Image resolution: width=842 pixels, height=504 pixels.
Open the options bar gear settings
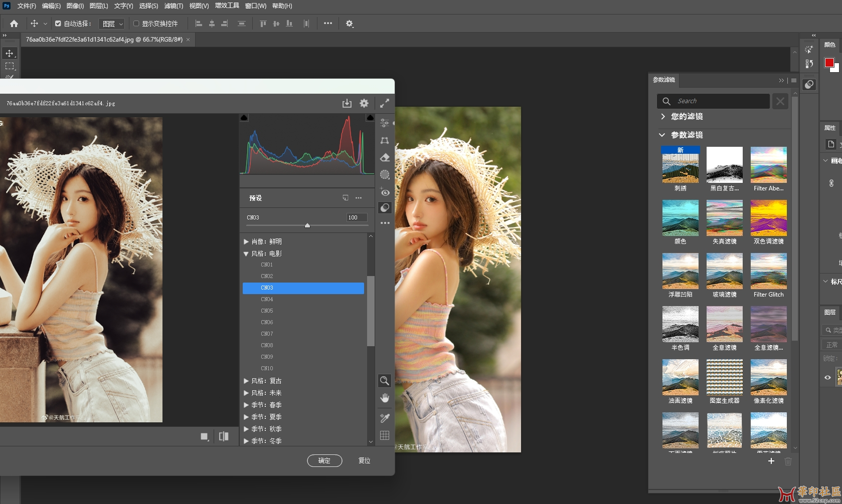point(350,24)
